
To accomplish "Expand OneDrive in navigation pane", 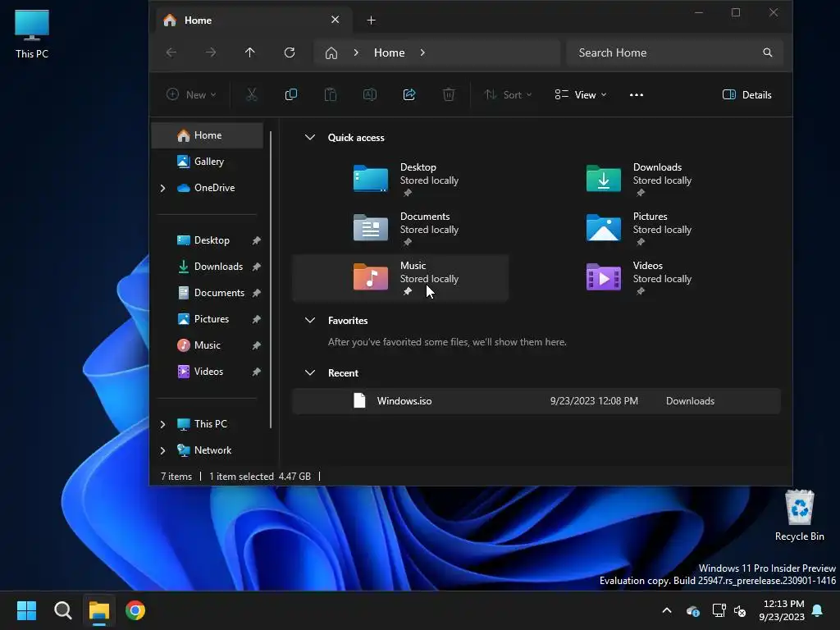I will coord(163,188).
